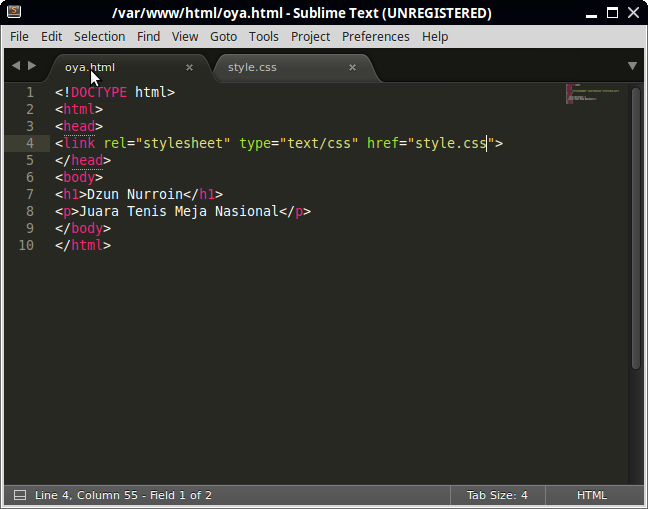Screen dimensions: 648x509
Task: Click the "style.css" href value
Action: coord(451,143)
